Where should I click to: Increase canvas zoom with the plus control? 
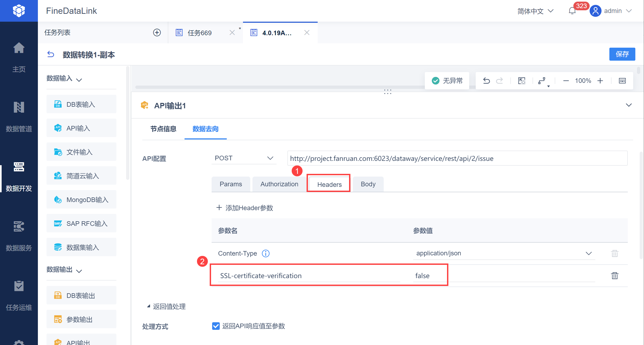click(600, 80)
